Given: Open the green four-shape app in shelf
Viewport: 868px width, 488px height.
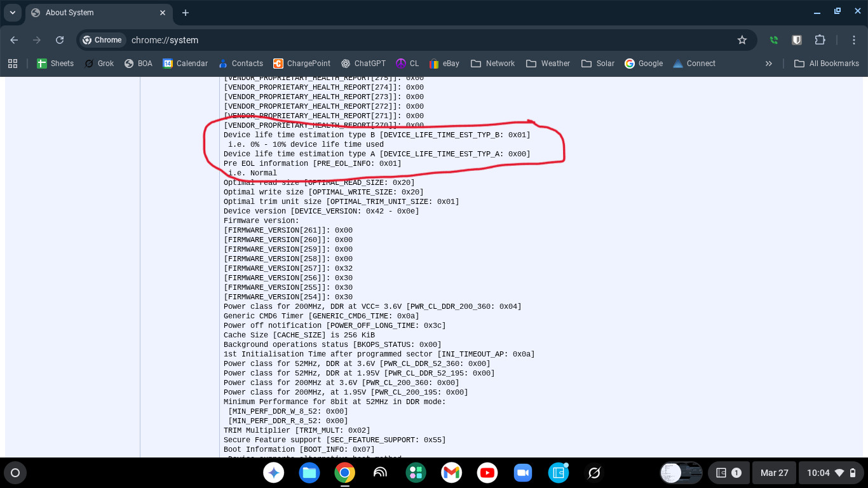Looking at the screenshot, I should [416, 473].
